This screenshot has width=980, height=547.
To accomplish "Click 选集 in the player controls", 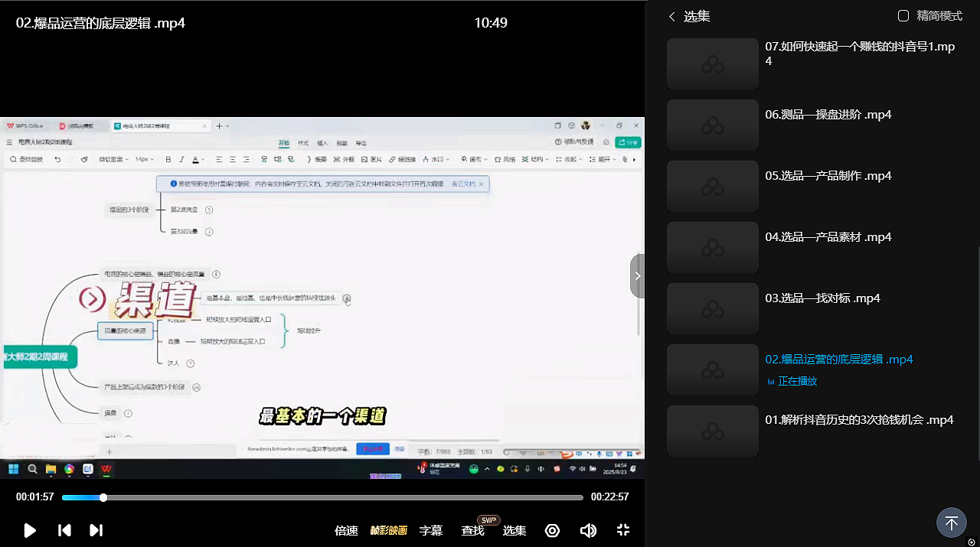I will click(x=514, y=530).
